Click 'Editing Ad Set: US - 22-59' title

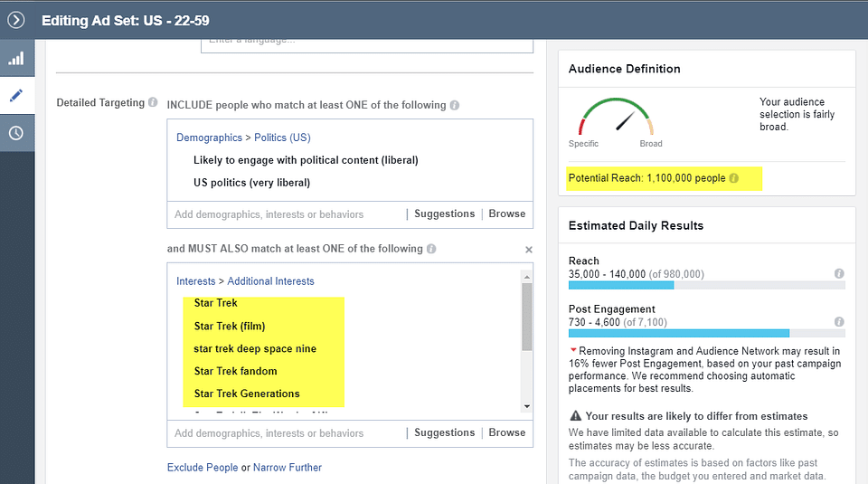126,21
